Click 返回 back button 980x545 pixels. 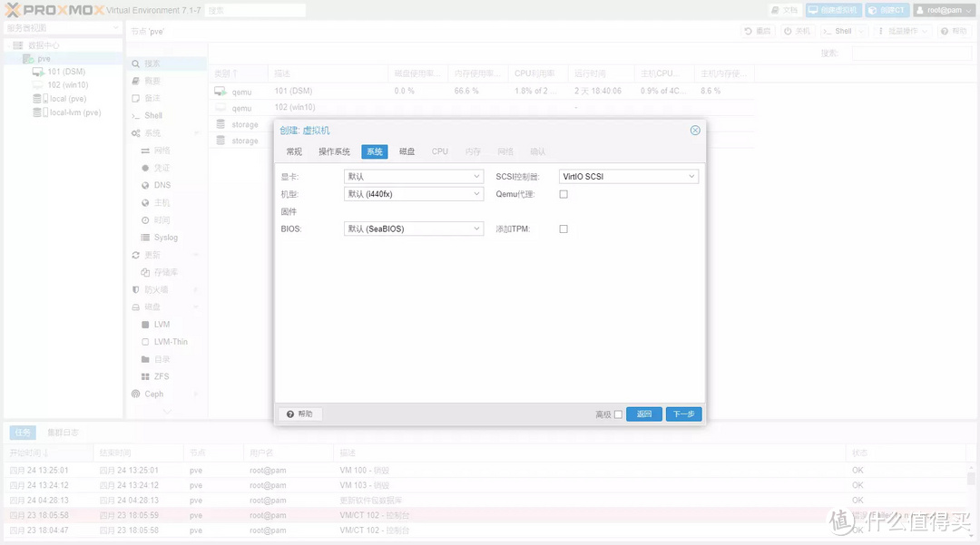[643, 414]
